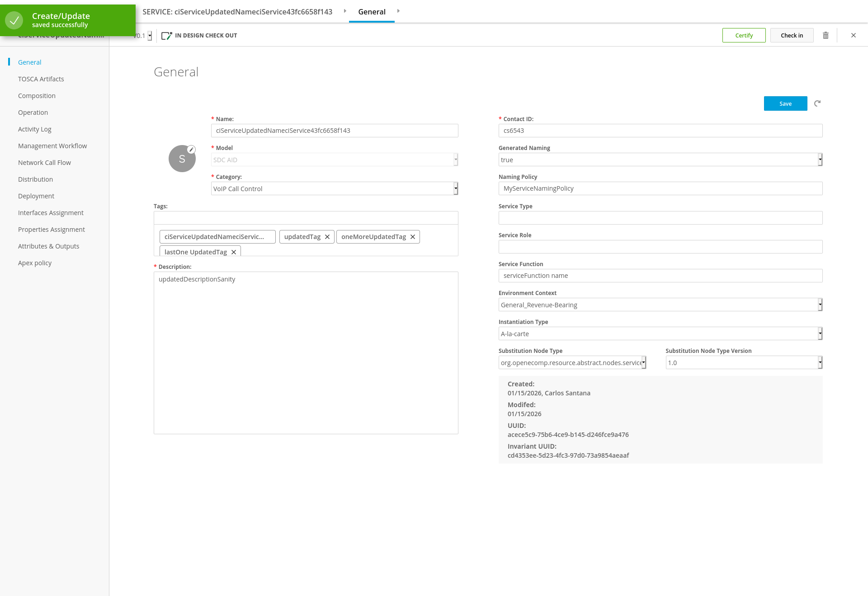
Task: Click into the Service Type field
Action: point(660,218)
